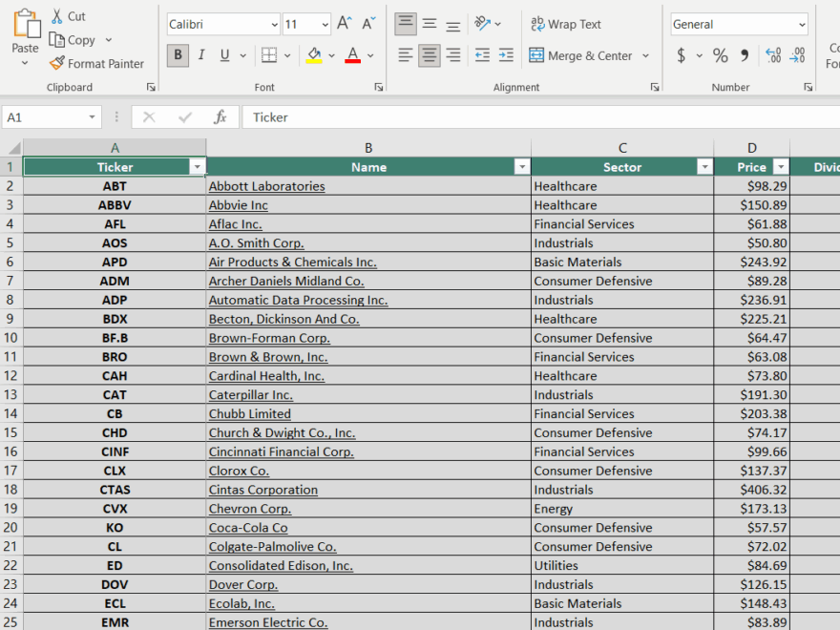Screen dimensions: 840x630
Task: Apply accounting dollar number format
Action: click(x=681, y=55)
